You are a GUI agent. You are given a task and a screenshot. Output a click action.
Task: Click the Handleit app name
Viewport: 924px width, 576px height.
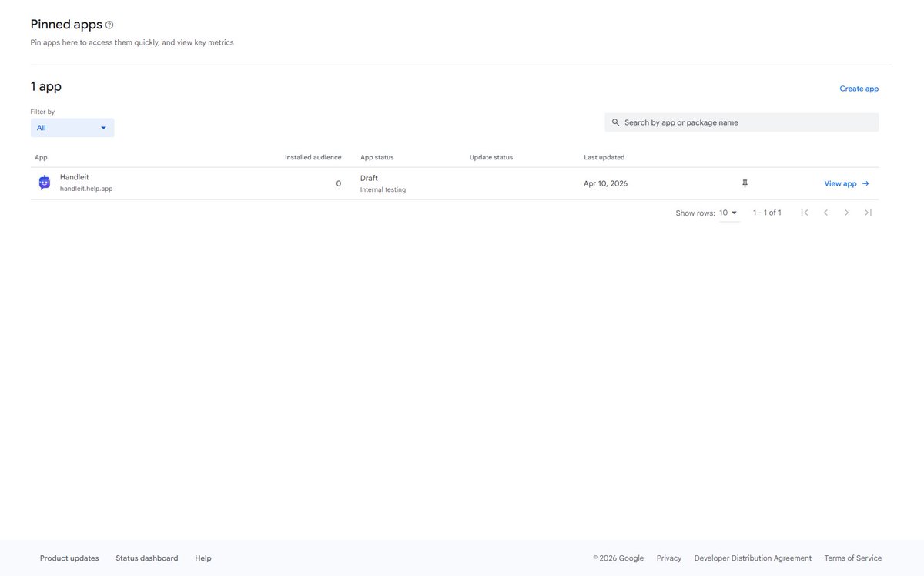pos(75,177)
